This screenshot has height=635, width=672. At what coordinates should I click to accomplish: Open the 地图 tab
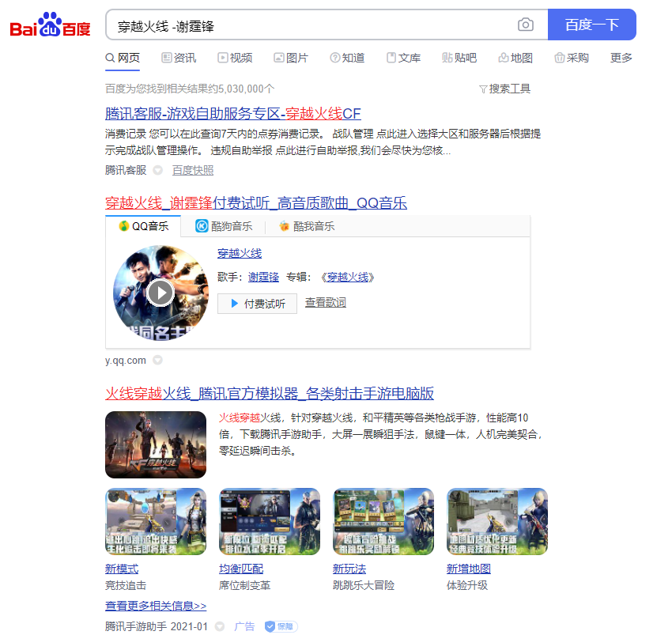pyautogui.click(x=515, y=58)
